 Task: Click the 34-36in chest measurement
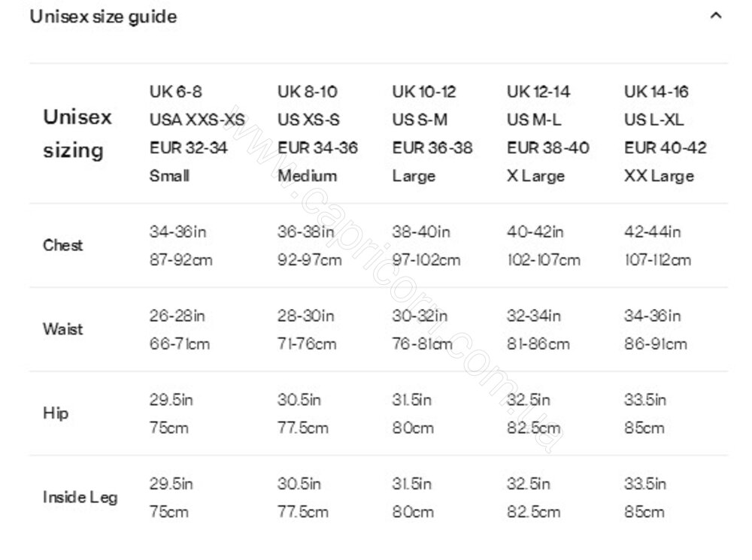point(178,232)
